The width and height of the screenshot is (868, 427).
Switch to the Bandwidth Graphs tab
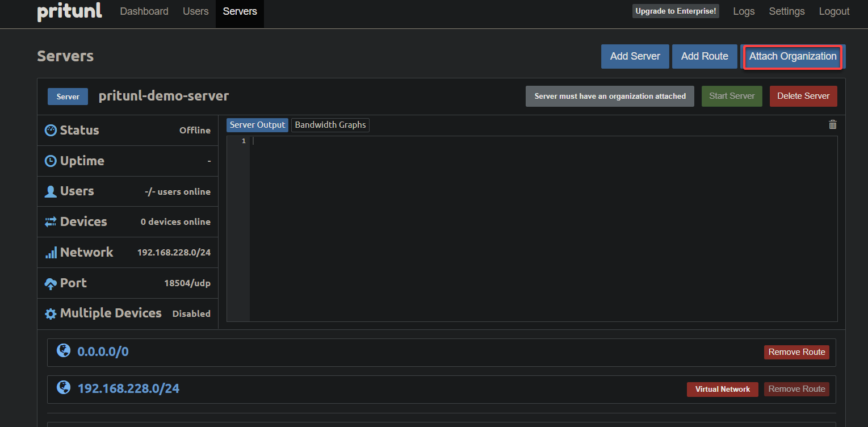coord(330,125)
